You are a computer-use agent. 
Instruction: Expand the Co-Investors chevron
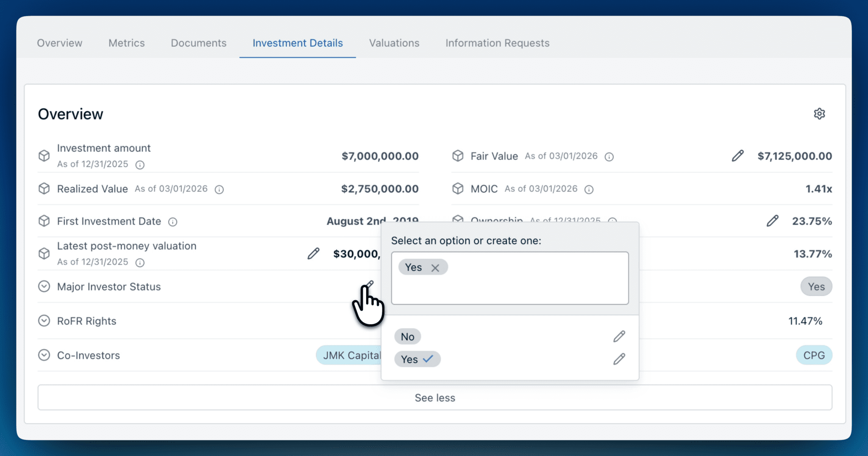[x=44, y=355]
